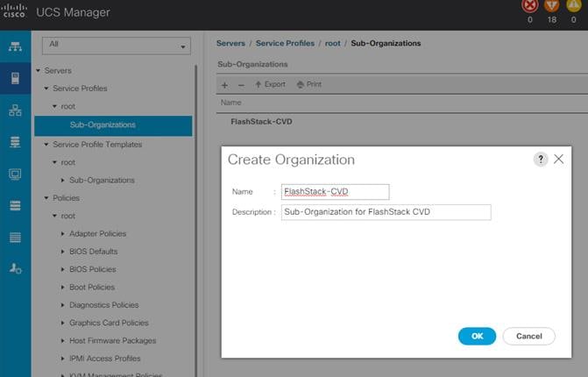Image resolution: width=588 pixels, height=377 pixels.
Task: Collapse root under Service Profiles
Action: click(x=54, y=107)
